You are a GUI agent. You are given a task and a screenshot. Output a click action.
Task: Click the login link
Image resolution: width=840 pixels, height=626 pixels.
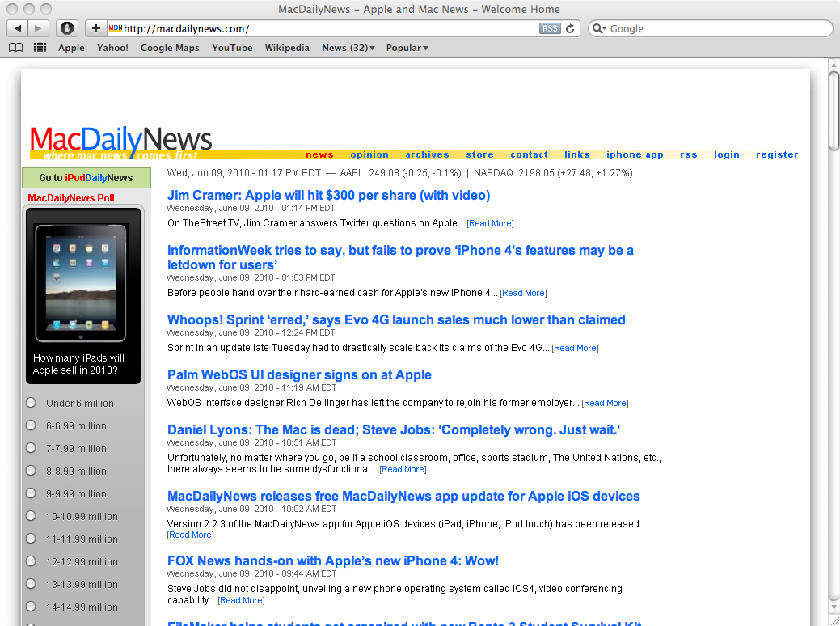click(727, 154)
